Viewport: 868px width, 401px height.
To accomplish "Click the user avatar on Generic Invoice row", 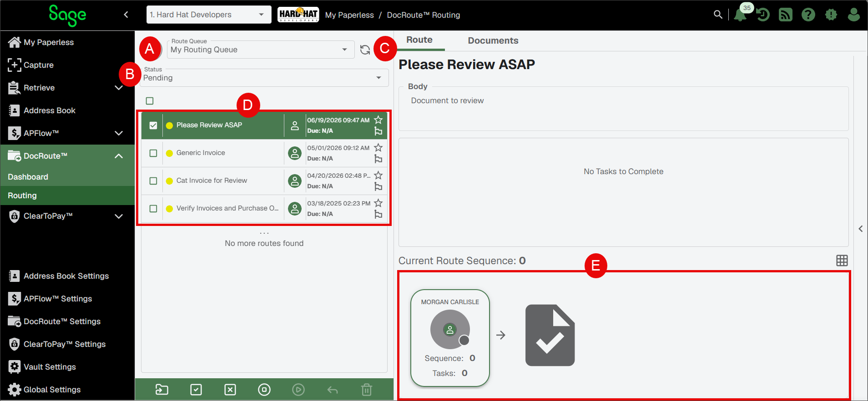I will pos(295,153).
